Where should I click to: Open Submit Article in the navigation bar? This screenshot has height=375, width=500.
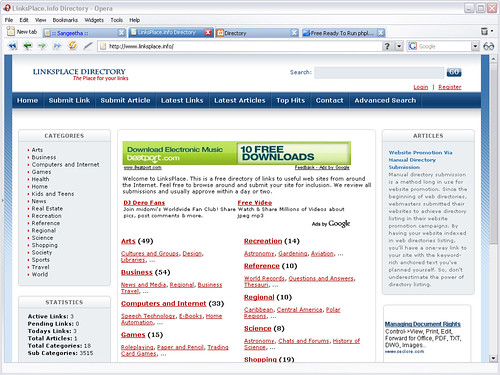tap(125, 100)
